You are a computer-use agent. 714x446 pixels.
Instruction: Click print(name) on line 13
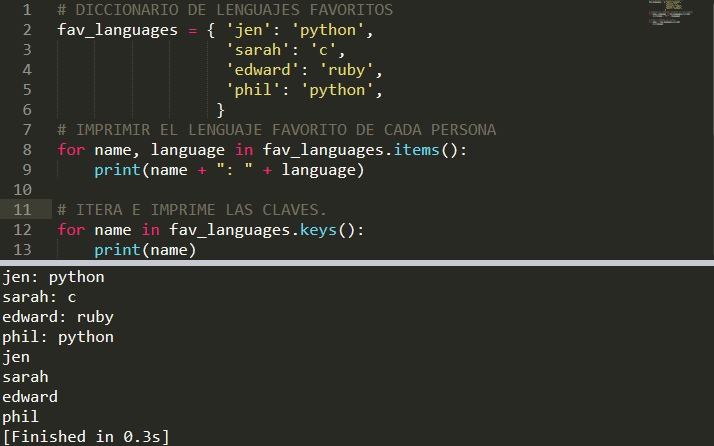pyautogui.click(x=145, y=250)
